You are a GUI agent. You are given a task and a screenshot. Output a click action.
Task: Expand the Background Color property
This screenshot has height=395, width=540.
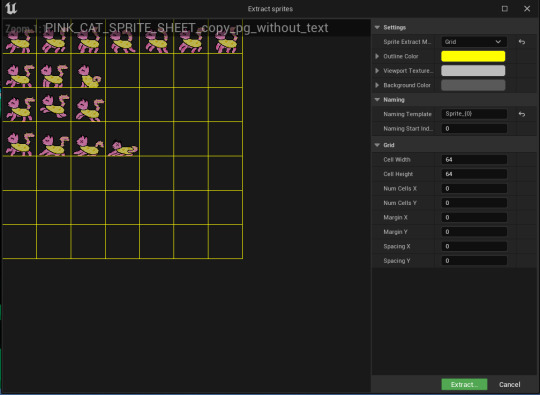[x=377, y=85]
